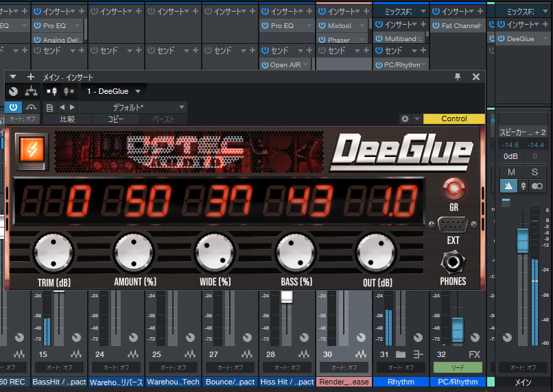553x392 pixels.
Task: Toggle the orange DeeGlue power switch
Action: [32, 151]
